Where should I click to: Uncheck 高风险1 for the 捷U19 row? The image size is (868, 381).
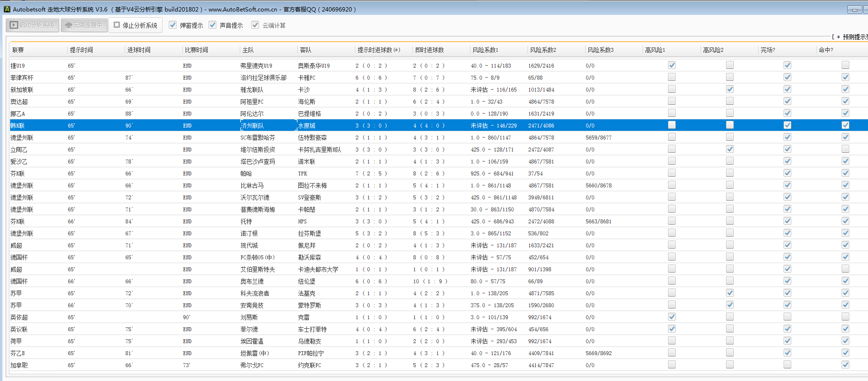[x=672, y=65]
